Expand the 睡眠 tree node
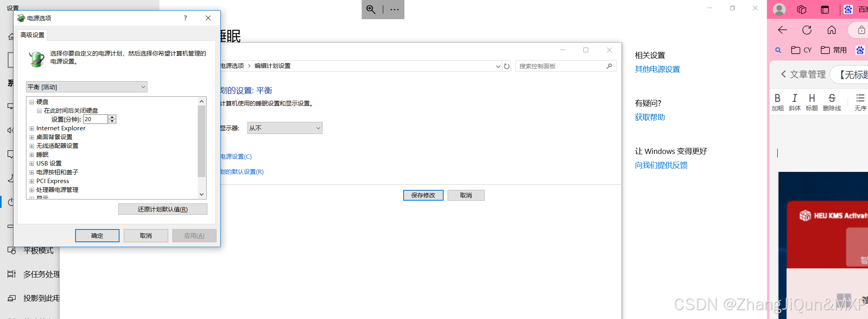Image resolution: width=868 pixels, height=319 pixels. [32, 155]
